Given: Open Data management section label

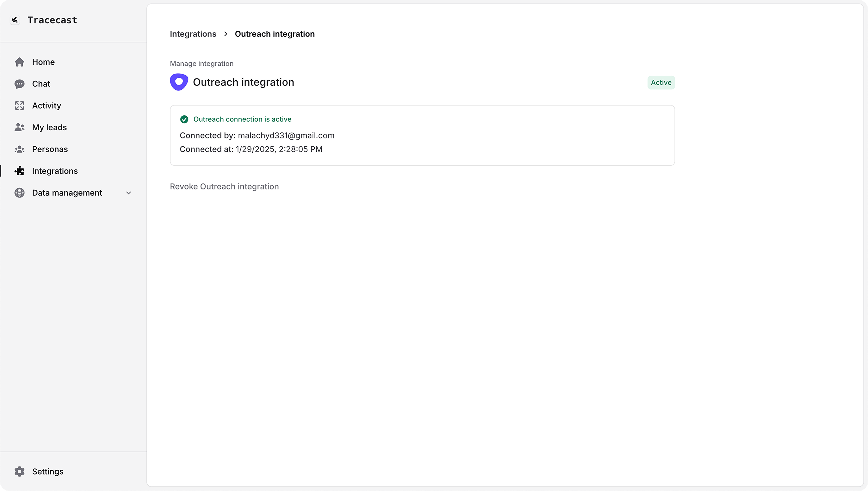Looking at the screenshot, I should point(67,193).
